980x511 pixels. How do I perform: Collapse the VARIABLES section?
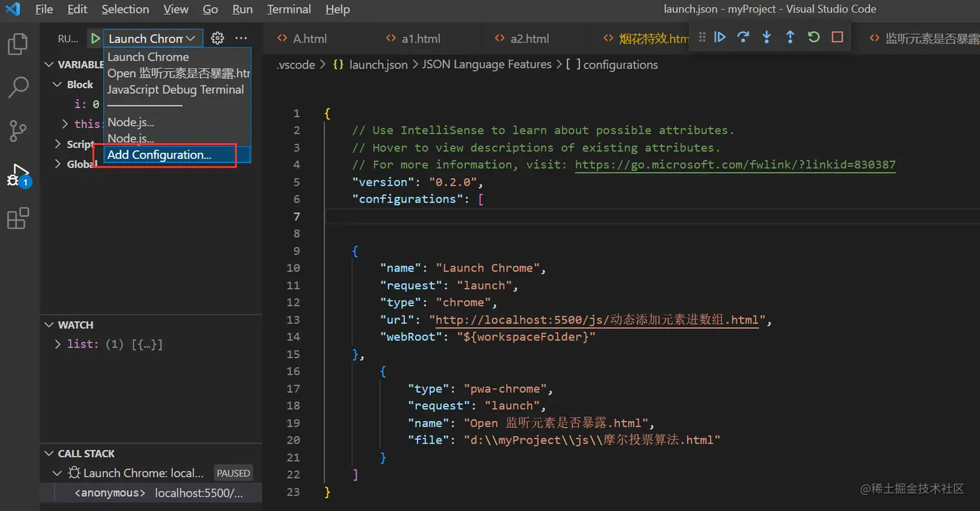pyautogui.click(x=49, y=65)
